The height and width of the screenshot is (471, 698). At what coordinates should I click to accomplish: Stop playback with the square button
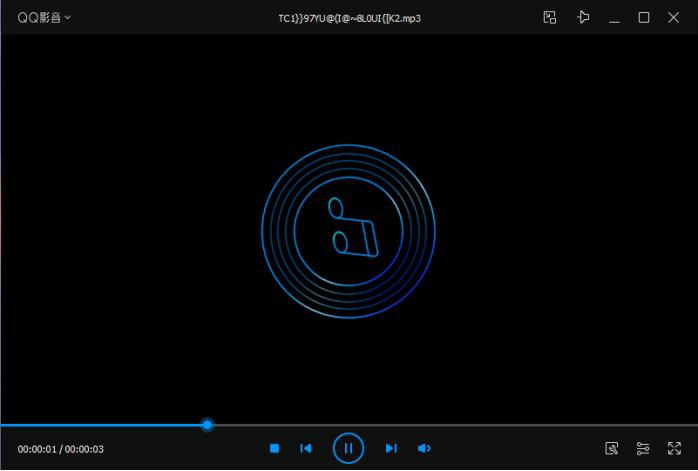point(275,448)
